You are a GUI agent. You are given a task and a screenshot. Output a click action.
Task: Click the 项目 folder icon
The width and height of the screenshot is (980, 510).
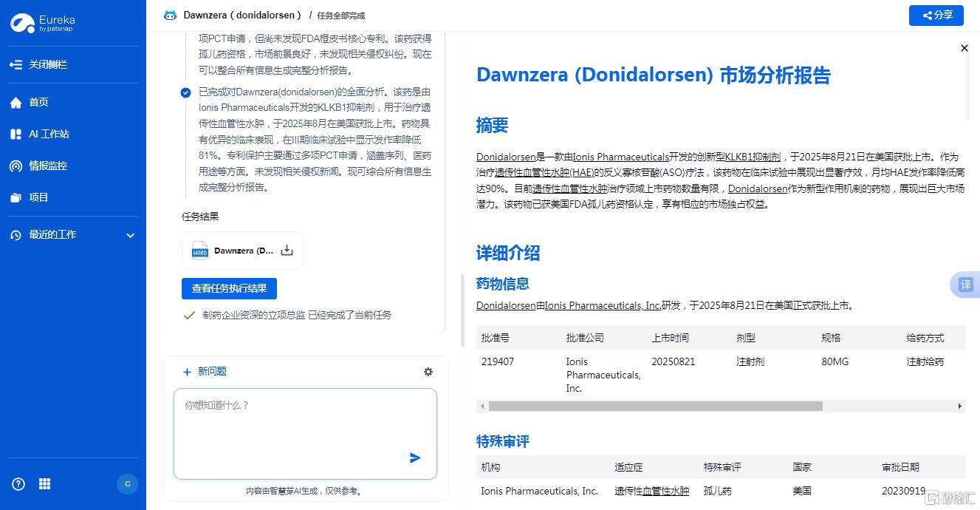coord(16,197)
